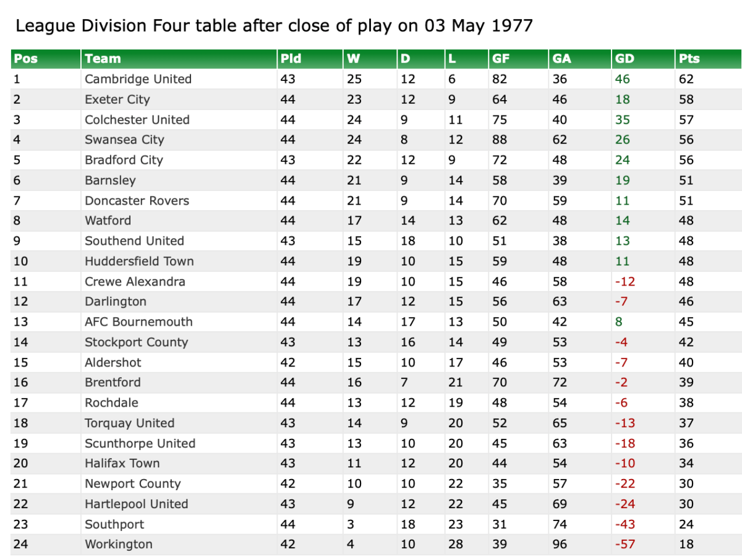
Task: Select the GF column header
Action: 500,59
